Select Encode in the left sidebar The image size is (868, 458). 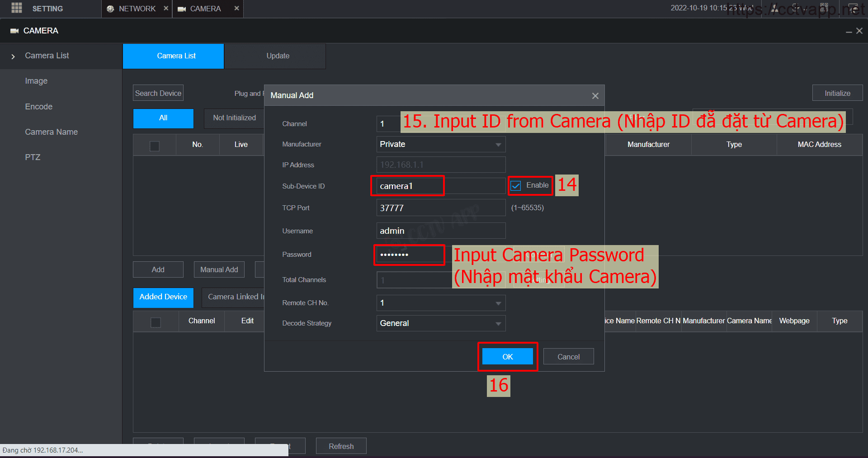click(x=39, y=107)
